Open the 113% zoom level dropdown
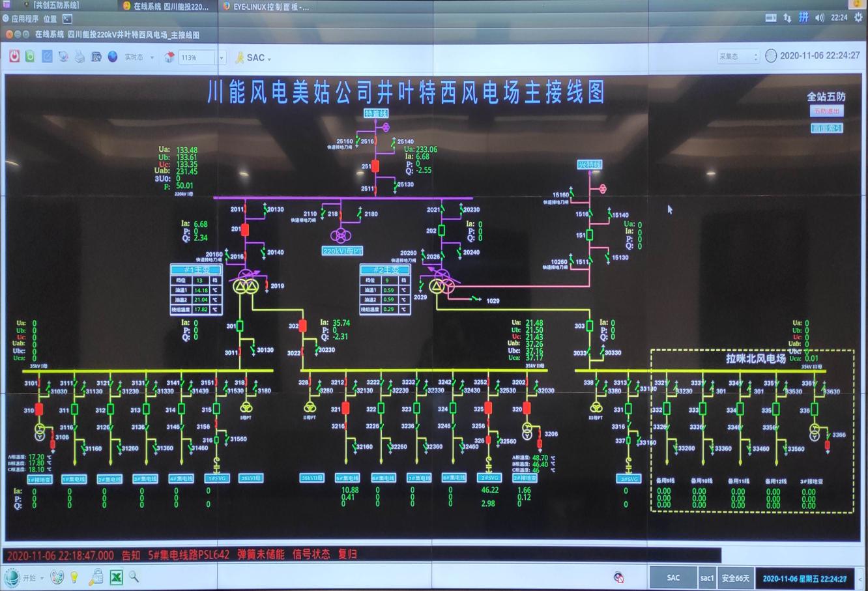 point(222,57)
